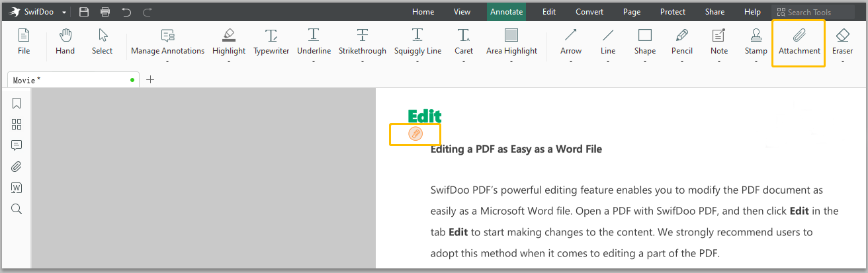Open the Bookmarks sidebar panel
Screen dimensions: 868x273
coord(17,103)
